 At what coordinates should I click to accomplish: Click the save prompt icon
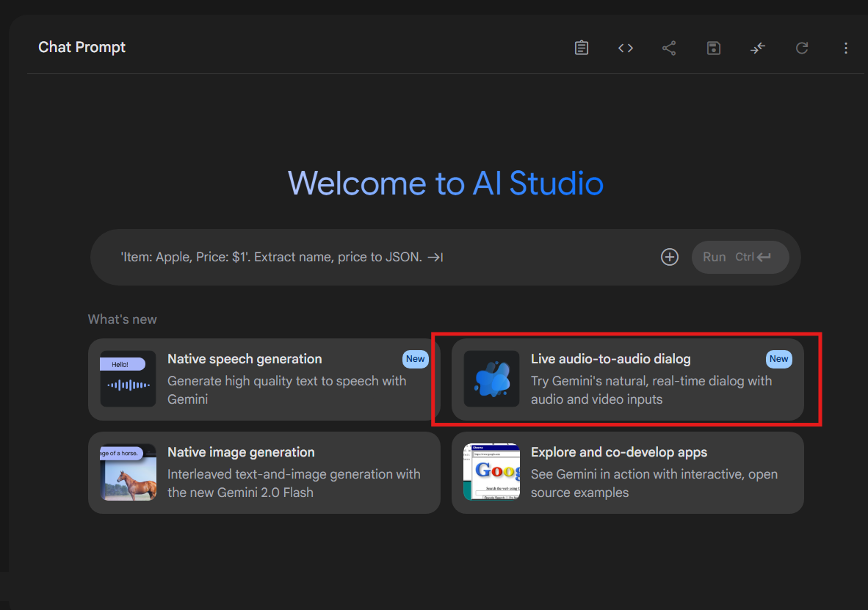pyautogui.click(x=714, y=48)
